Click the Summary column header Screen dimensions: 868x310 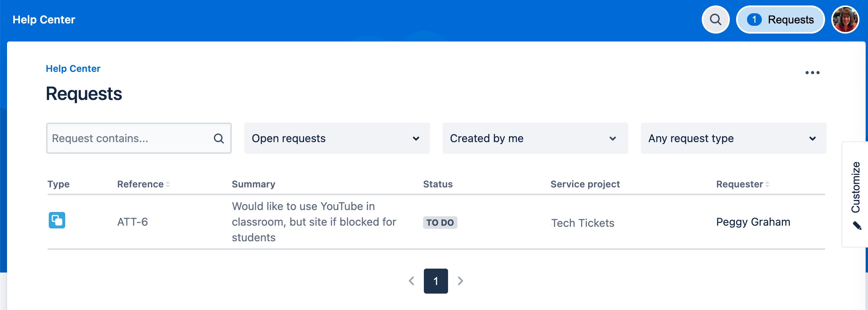click(254, 184)
